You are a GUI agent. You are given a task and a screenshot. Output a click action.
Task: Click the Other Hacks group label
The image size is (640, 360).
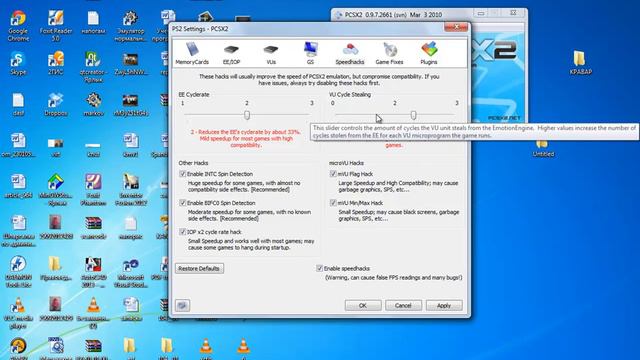pos(193,163)
